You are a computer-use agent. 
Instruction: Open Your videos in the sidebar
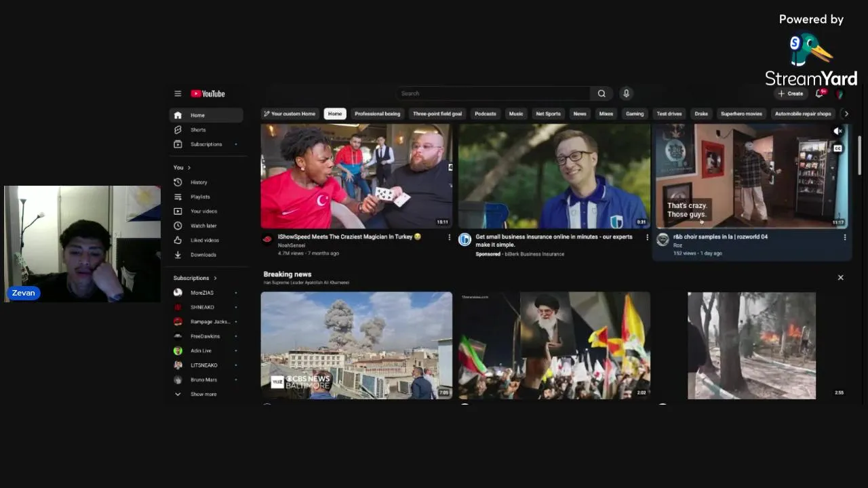click(x=205, y=211)
